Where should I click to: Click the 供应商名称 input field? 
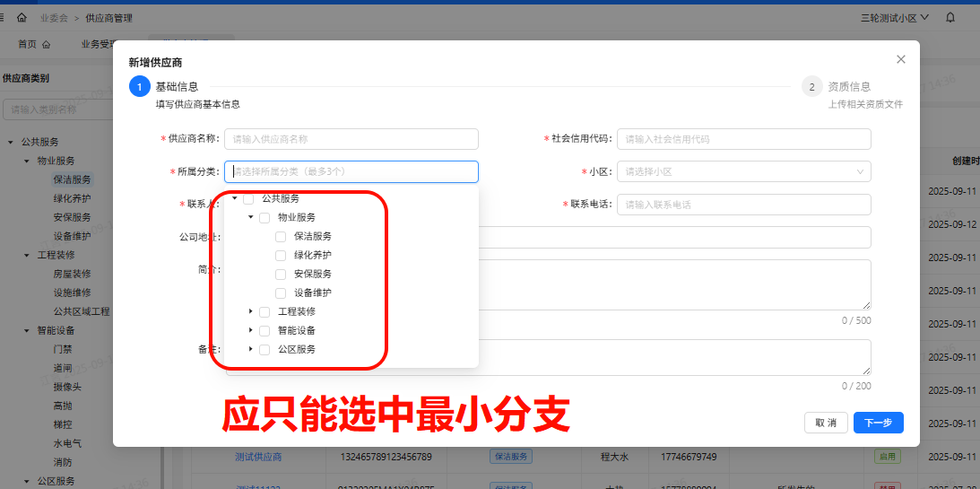[351, 139]
